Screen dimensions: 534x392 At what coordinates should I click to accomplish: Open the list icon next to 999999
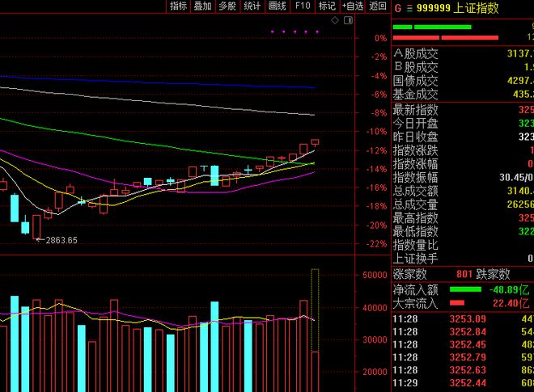click(409, 8)
